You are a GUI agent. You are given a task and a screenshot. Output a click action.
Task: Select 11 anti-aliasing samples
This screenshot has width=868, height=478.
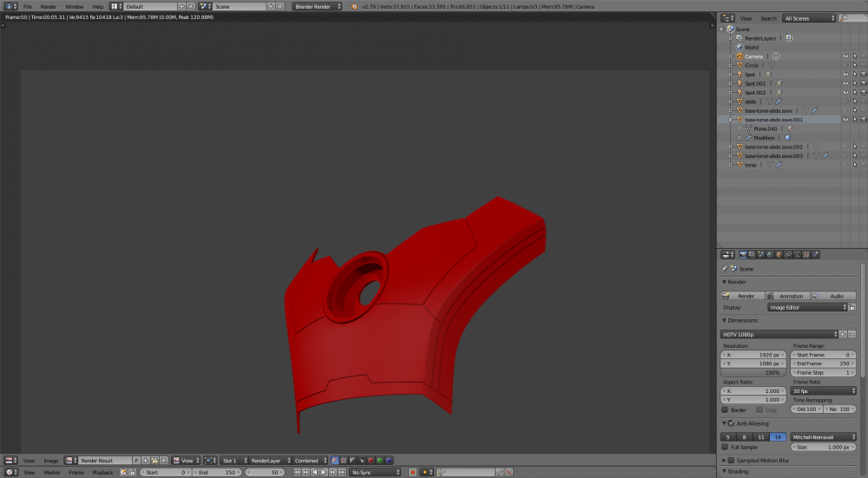pyautogui.click(x=761, y=436)
